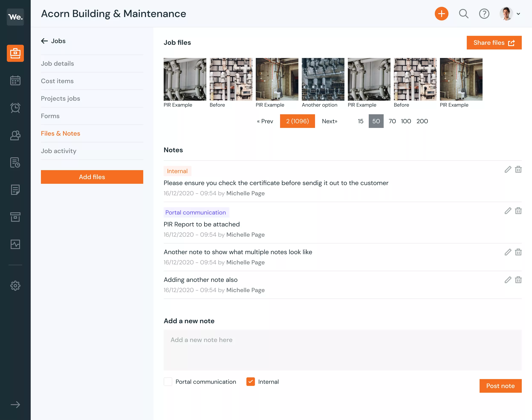
Task: Click the Calendar icon in left sidebar
Action: [15, 80]
